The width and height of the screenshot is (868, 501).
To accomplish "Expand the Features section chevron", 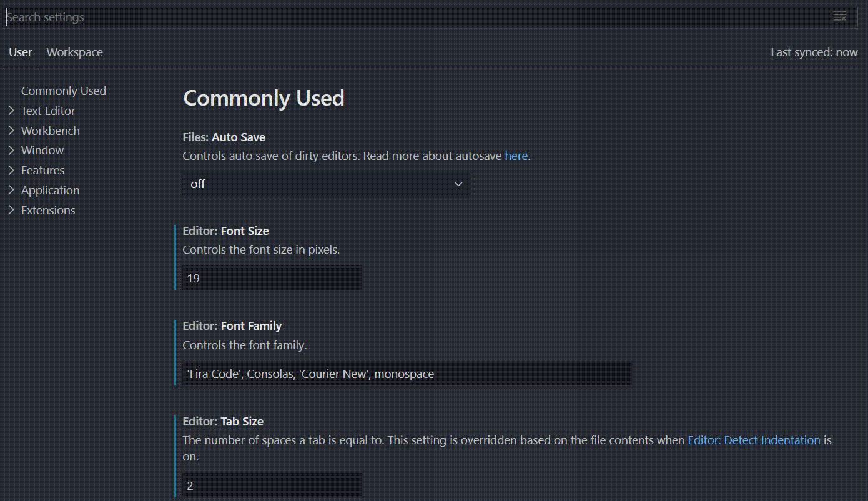I will (x=11, y=171).
